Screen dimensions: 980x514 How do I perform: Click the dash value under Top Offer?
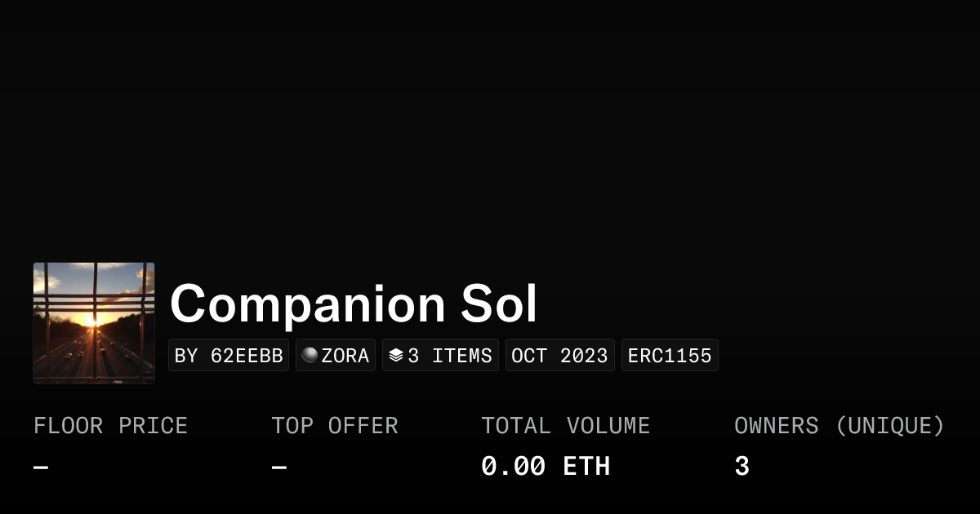point(279,467)
